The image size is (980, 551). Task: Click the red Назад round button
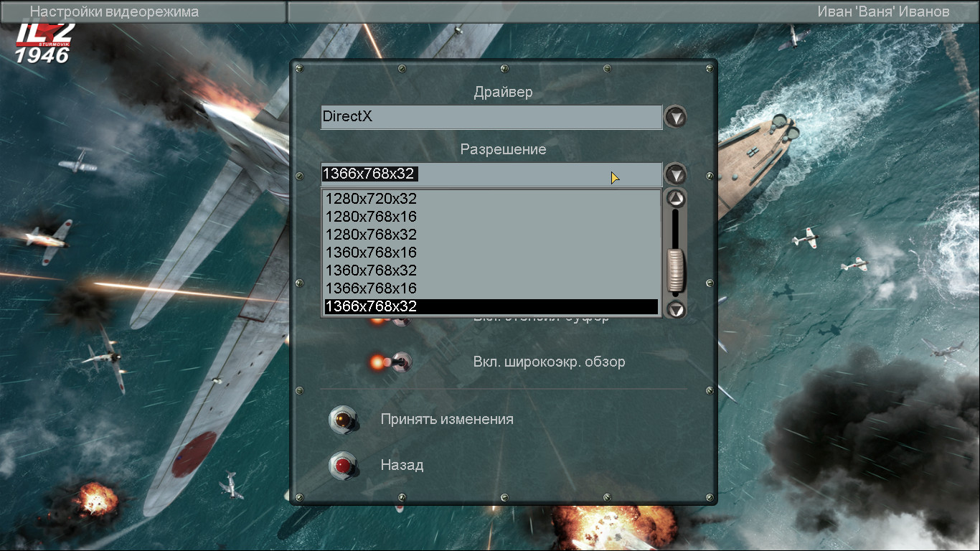(x=344, y=465)
